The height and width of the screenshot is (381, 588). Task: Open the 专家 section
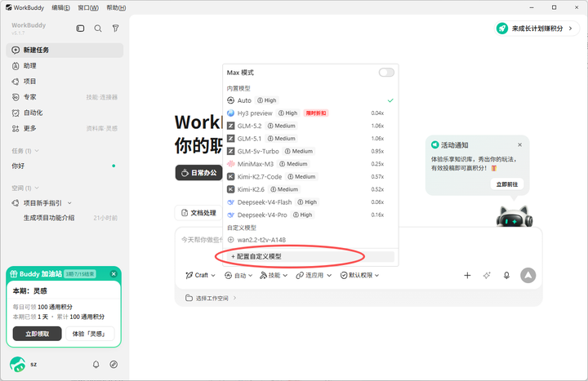[x=65, y=97]
